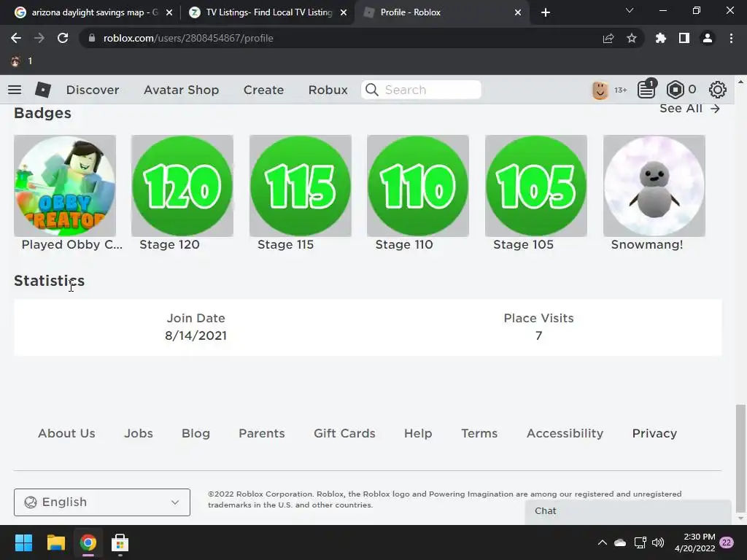This screenshot has height=560, width=747.
Task: Open the network display tray icon
Action: coord(640,542)
